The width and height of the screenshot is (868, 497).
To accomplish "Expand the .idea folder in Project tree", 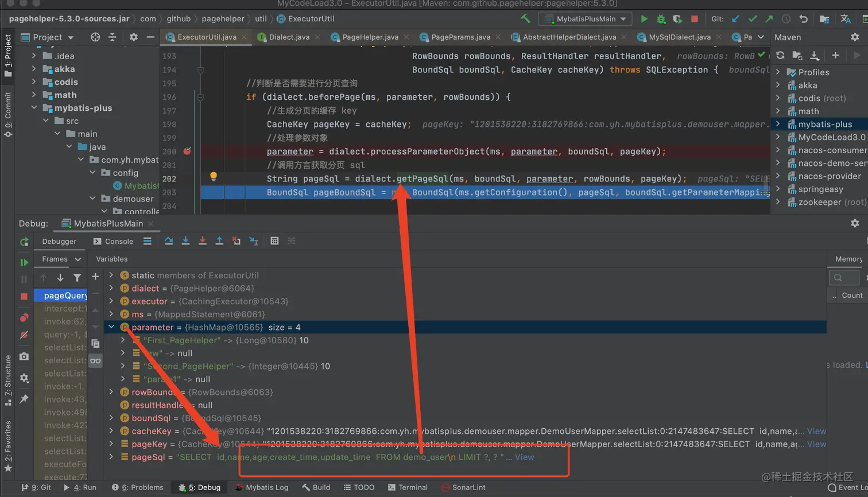I will tap(34, 56).
